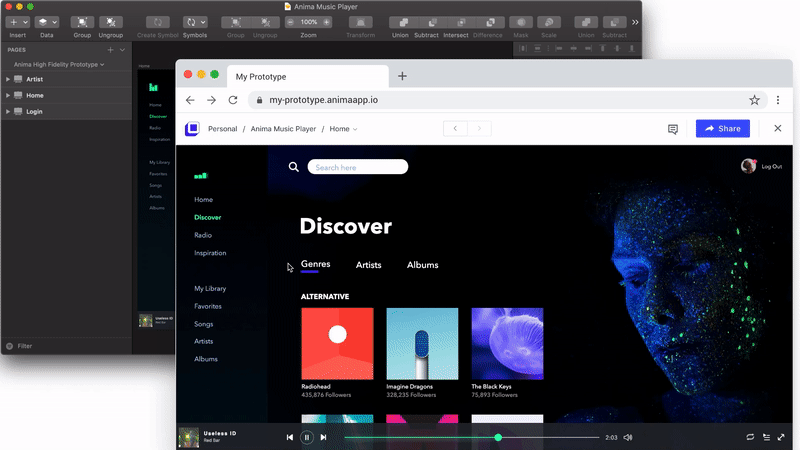Reload the browser page

233,100
